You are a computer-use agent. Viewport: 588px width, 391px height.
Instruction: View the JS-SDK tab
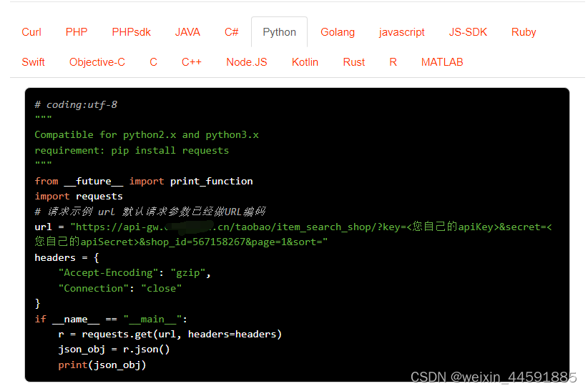pyautogui.click(x=468, y=32)
